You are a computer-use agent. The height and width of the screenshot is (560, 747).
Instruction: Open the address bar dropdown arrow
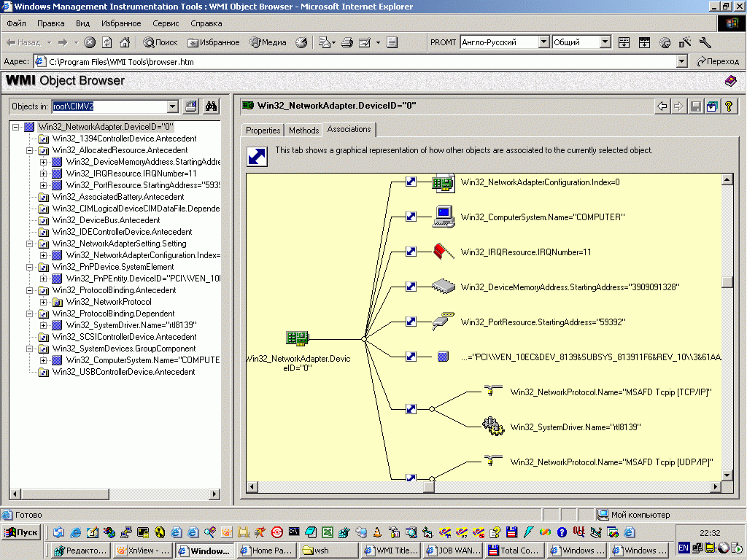(682, 61)
